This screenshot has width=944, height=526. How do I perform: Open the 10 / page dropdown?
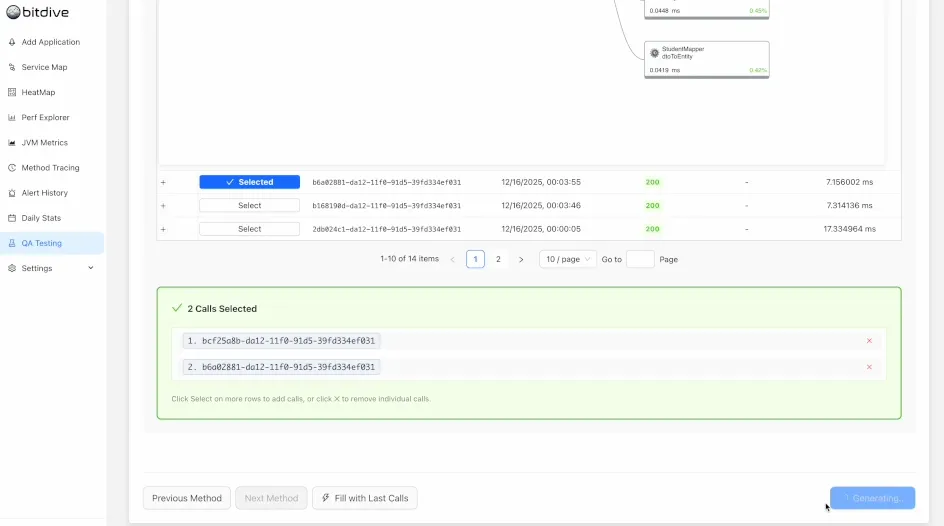coord(567,259)
